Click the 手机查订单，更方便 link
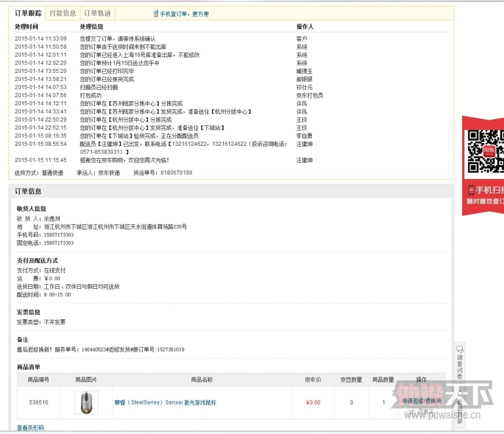 coord(184,14)
